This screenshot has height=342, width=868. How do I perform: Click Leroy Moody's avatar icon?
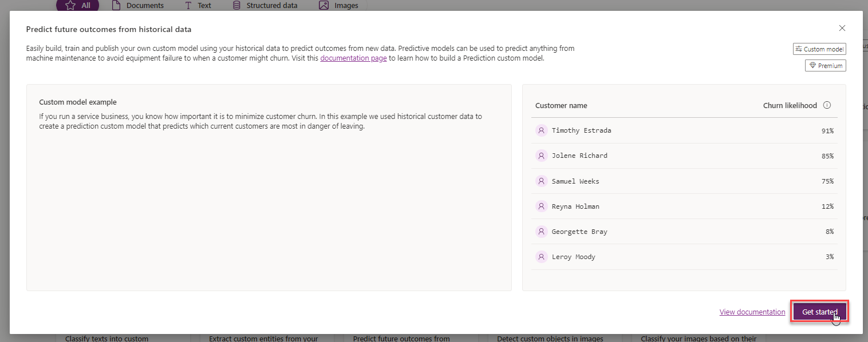541,257
